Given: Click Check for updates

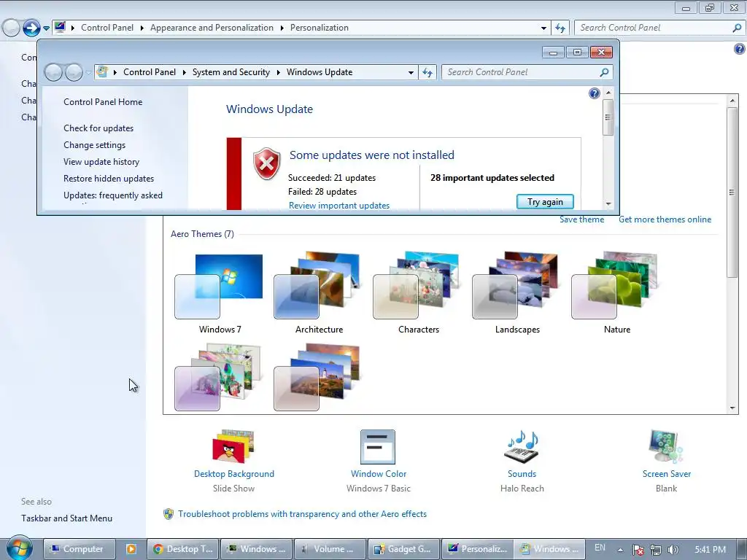Looking at the screenshot, I should 98,128.
